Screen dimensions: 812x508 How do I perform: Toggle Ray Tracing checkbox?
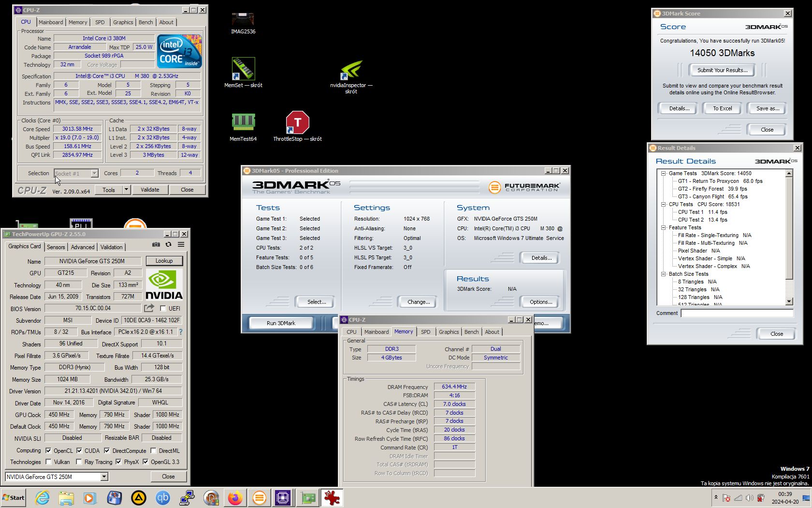[x=79, y=462]
